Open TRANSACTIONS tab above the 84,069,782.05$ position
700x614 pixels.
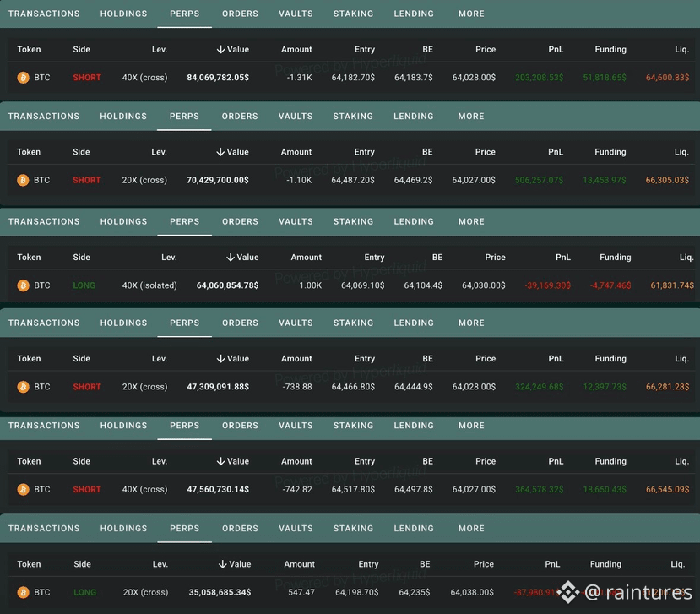tap(44, 14)
